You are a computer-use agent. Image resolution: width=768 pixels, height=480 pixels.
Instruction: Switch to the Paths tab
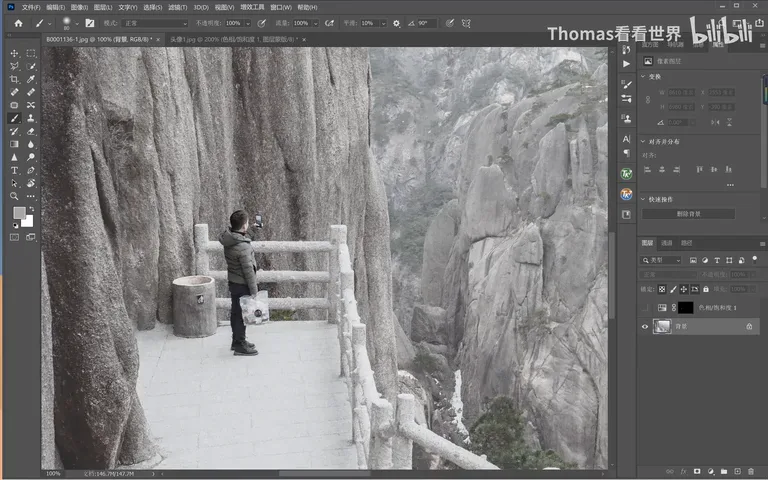point(687,243)
